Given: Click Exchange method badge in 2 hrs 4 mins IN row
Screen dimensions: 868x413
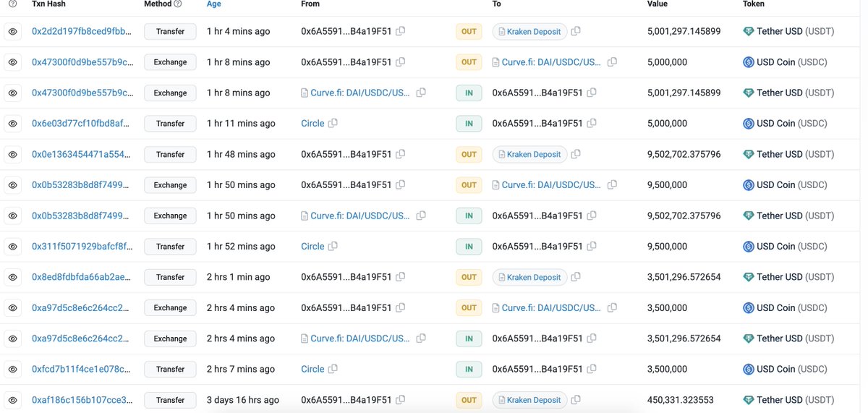Looking at the screenshot, I should pyautogui.click(x=171, y=339).
